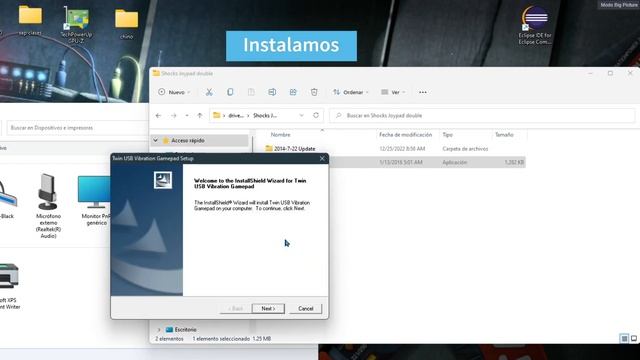Open the TechPowerUp GPU-Z desktop shortcut

(76, 25)
